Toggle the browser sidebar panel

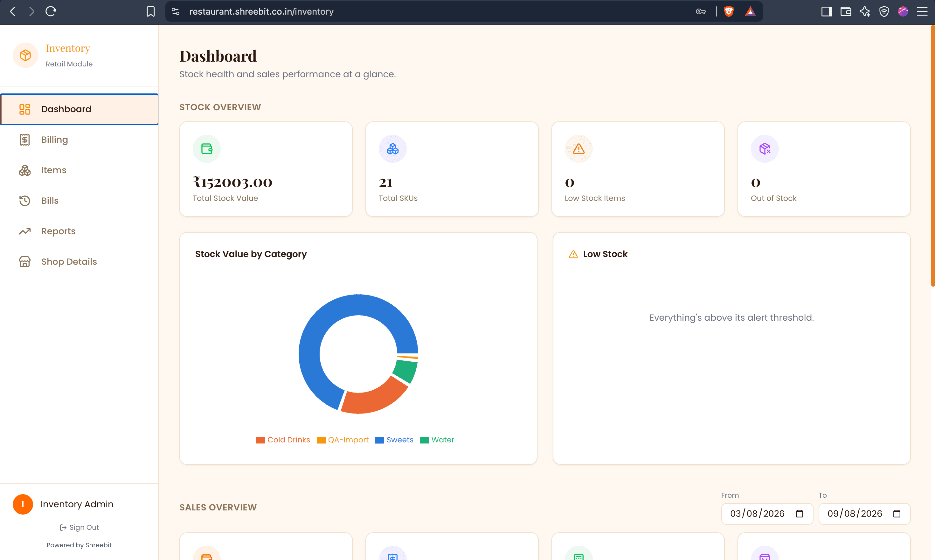click(x=827, y=11)
